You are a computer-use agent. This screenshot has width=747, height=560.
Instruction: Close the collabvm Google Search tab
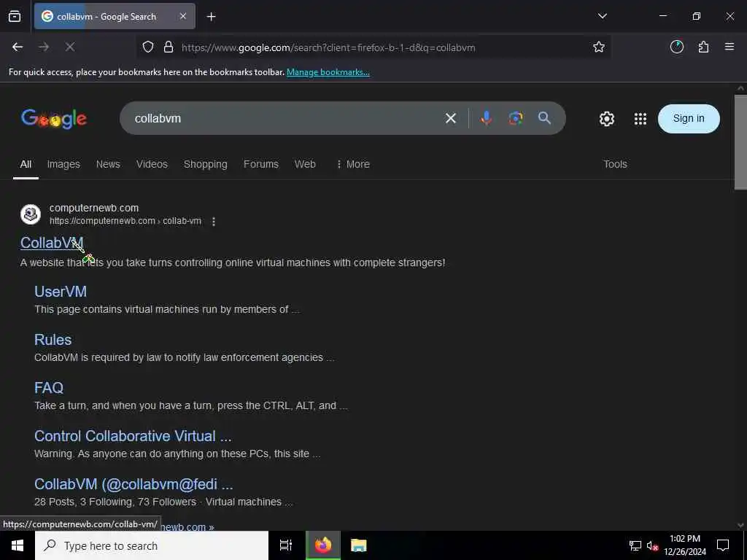point(183,16)
